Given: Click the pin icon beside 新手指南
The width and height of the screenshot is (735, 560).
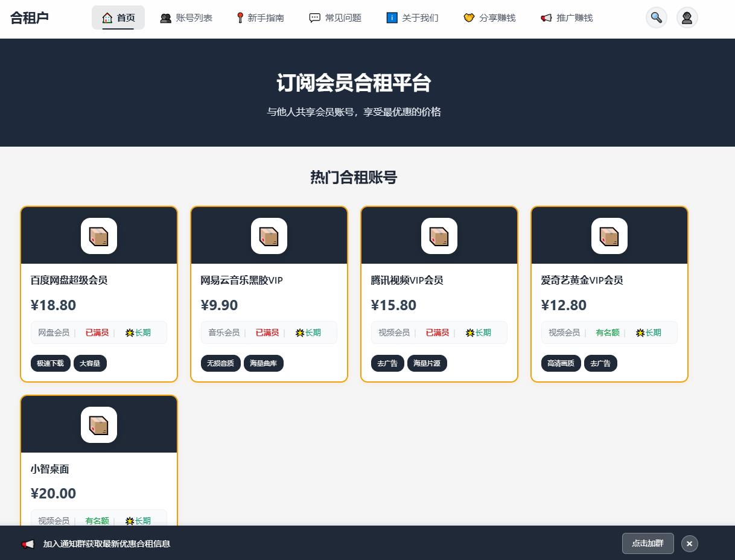Looking at the screenshot, I should tap(240, 18).
